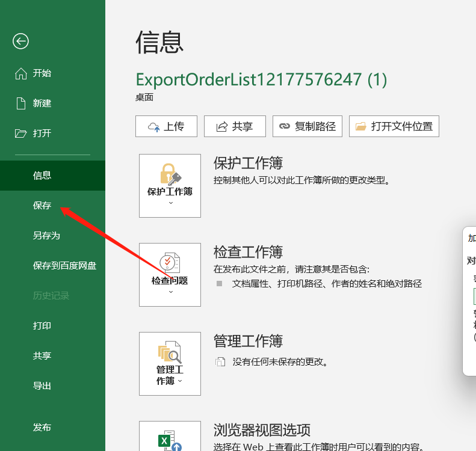Click the 新建 new document icon

(x=21, y=103)
